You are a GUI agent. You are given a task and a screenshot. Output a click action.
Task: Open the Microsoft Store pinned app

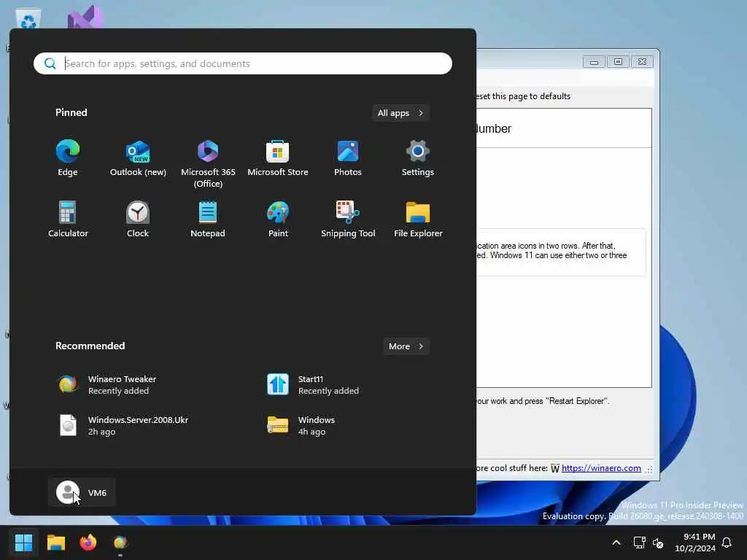pos(278,158)
